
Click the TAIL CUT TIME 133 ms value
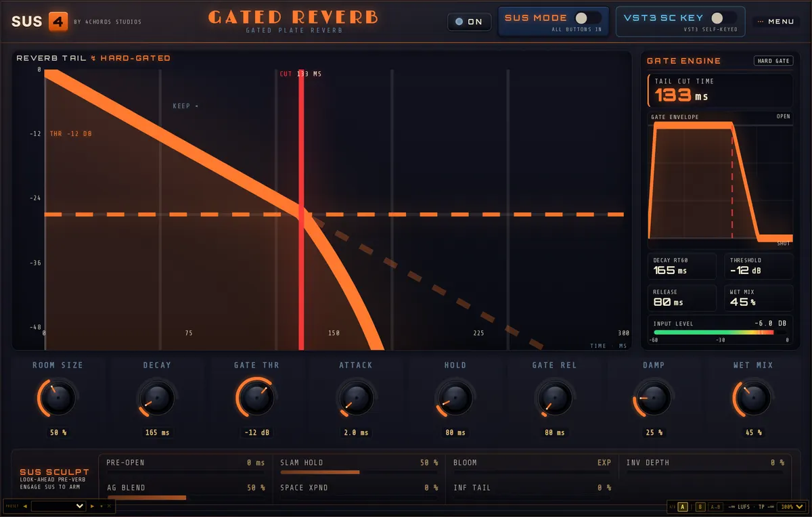tap(681, 96)
